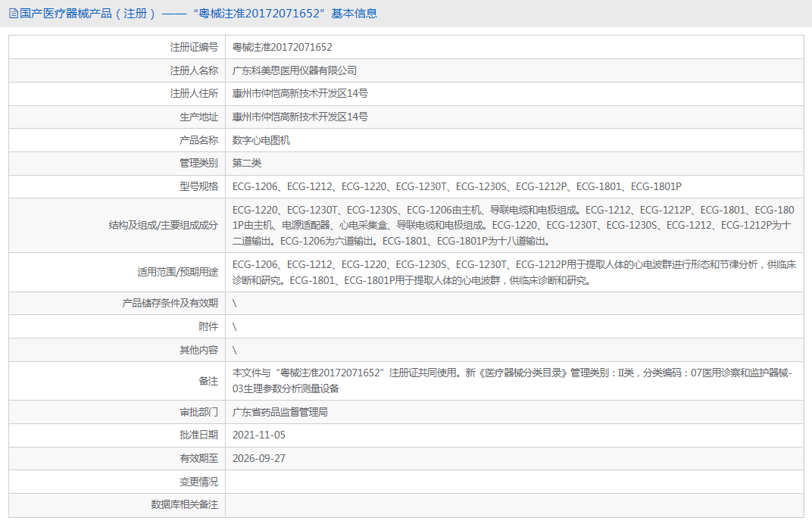Click the 注册人住所 label

[x=194, y=93]
